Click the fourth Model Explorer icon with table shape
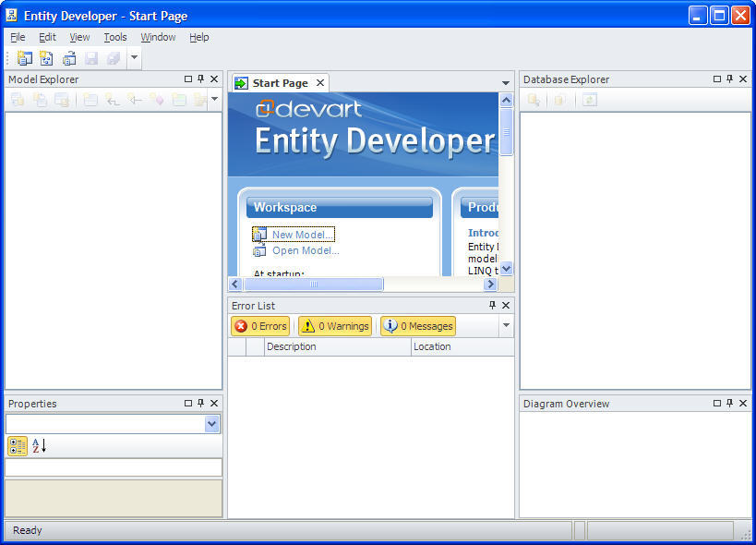 tap(90, 100)
